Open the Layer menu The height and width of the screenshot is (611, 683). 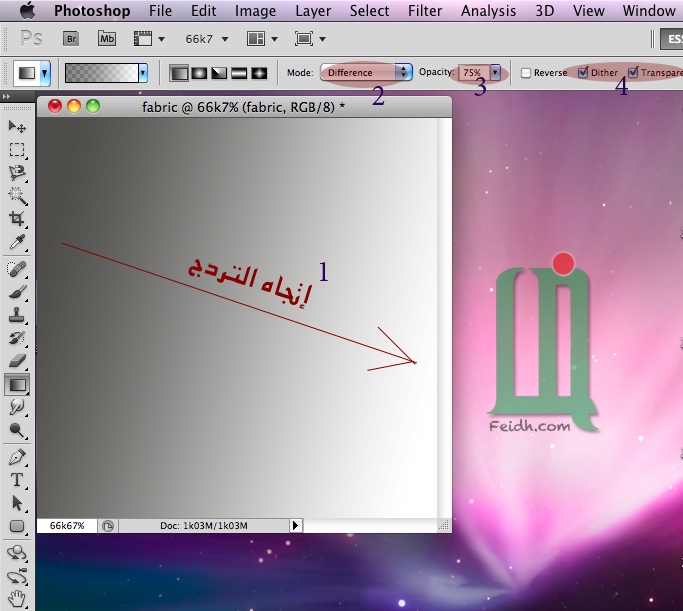pos(313,10)
